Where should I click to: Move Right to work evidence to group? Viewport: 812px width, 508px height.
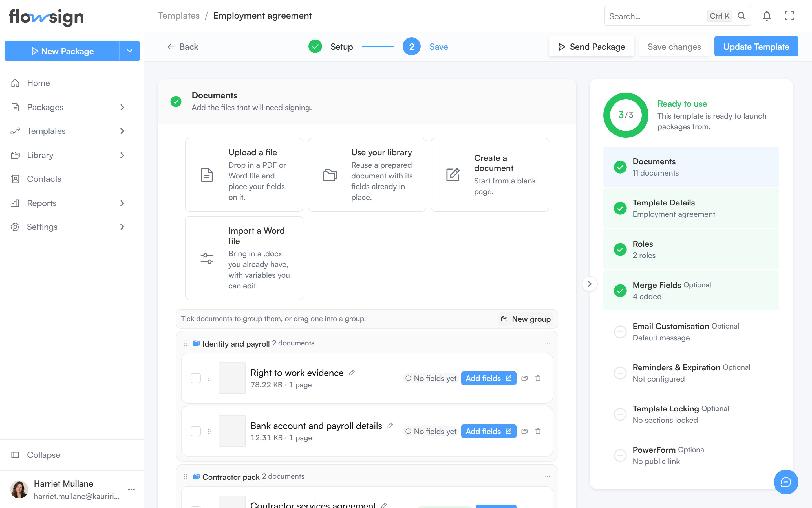coord(524,378)
